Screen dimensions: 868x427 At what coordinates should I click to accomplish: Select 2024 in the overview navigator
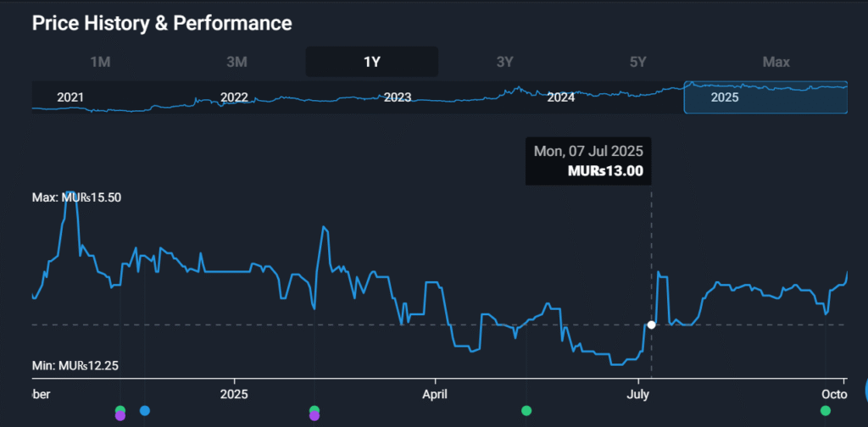pyautogui.click(x=561, y=97)
